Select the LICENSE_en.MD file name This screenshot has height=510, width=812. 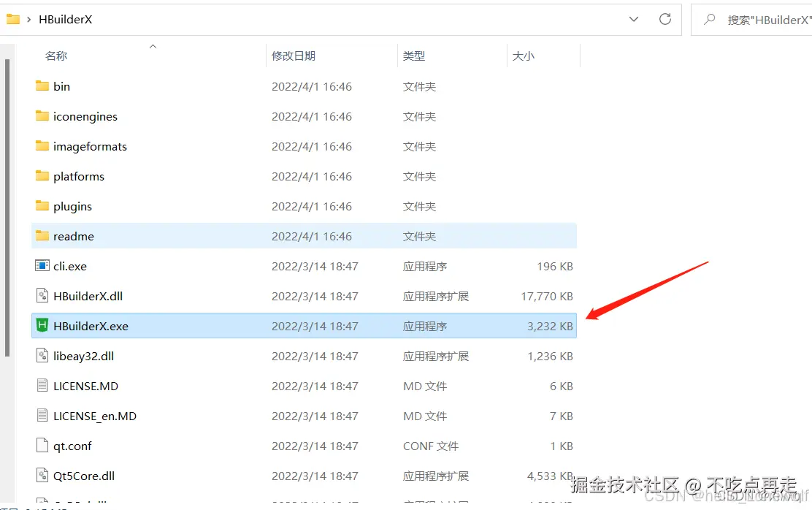(95, 416)
